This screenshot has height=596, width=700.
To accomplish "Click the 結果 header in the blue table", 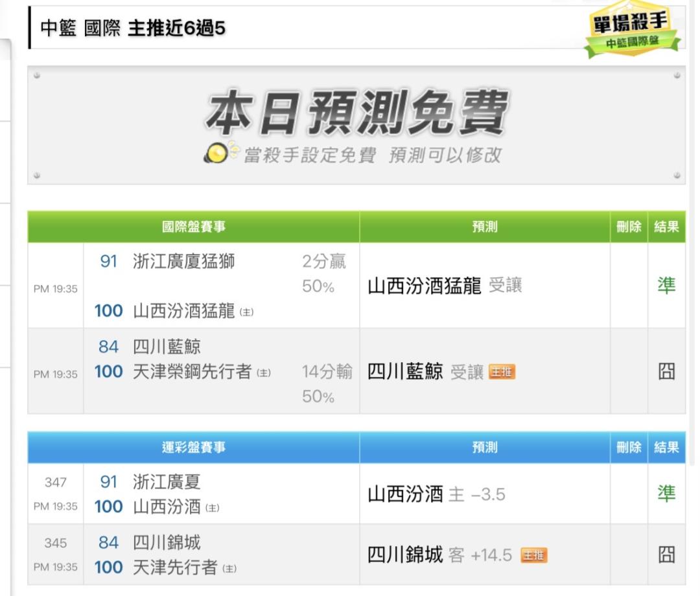I will click(x=666, y=447).
